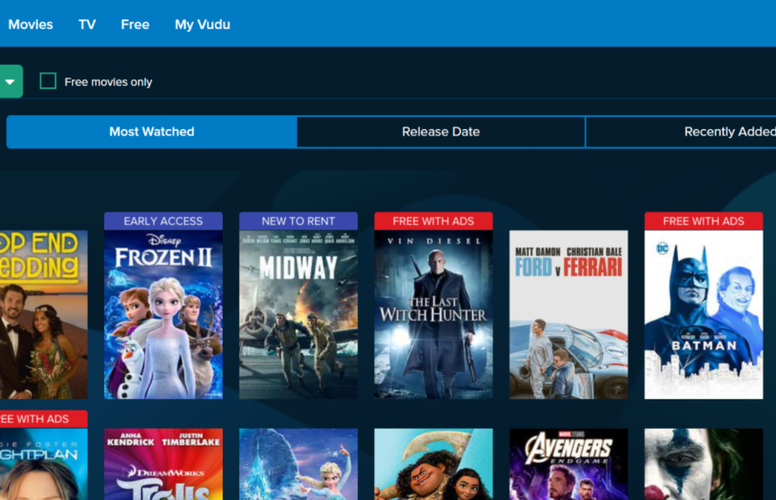Open the Top End Wedding poster
The height and width of the screenshot is (500, 776).
tap(44, 314)
